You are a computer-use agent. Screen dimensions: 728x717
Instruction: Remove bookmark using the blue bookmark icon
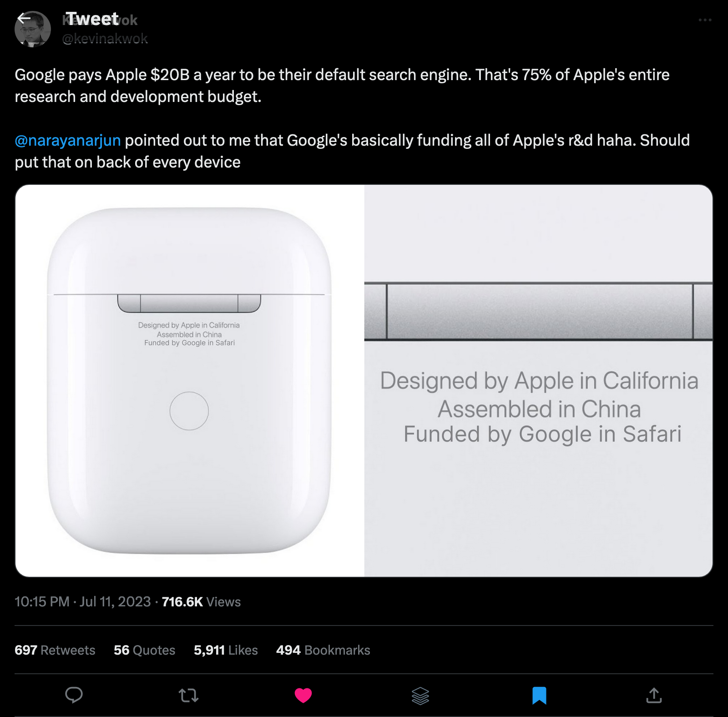pos(539,695)
